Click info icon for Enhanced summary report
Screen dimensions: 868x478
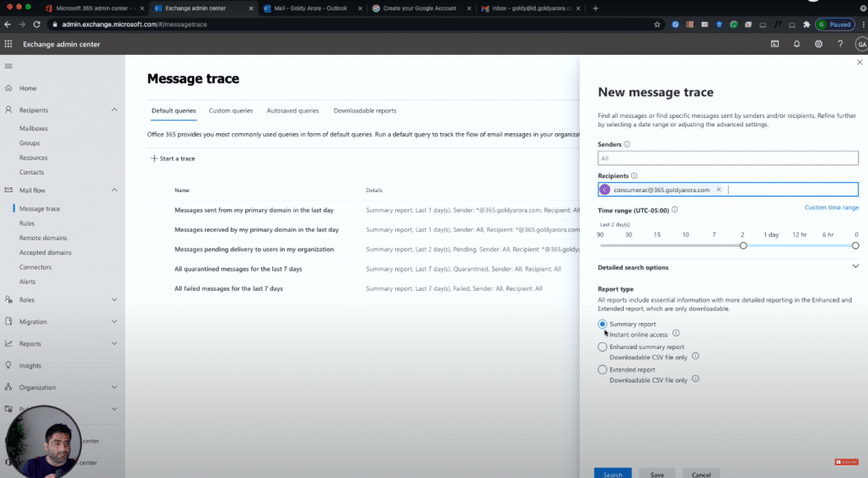pyautogui.click(x=695, y=356)
